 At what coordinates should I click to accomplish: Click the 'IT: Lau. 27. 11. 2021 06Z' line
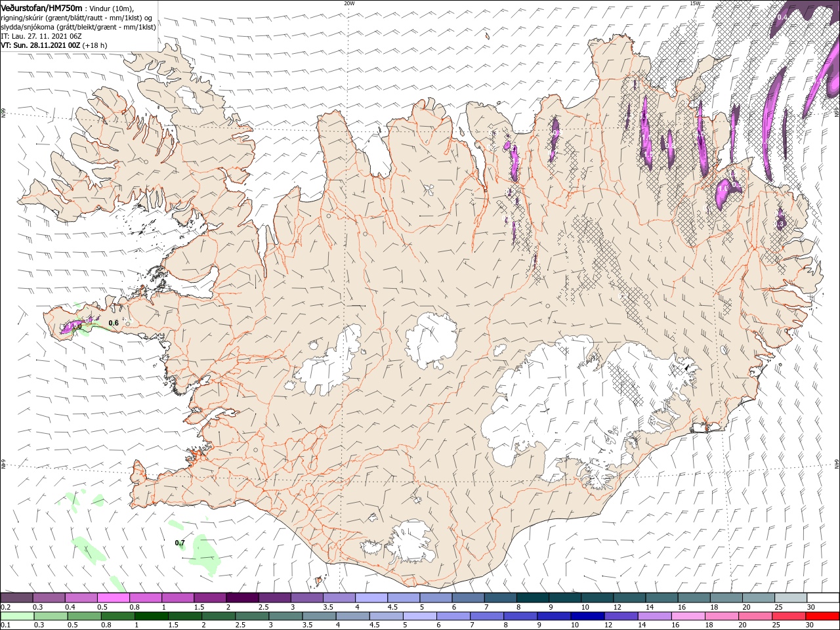[41, 36]
